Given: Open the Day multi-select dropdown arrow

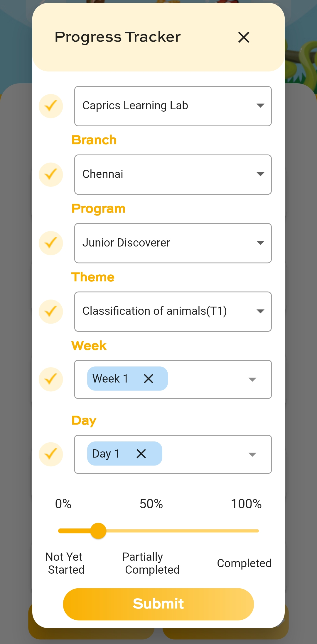Looking at the screenshot, I should pyautogui.click(x=252, y=455).
